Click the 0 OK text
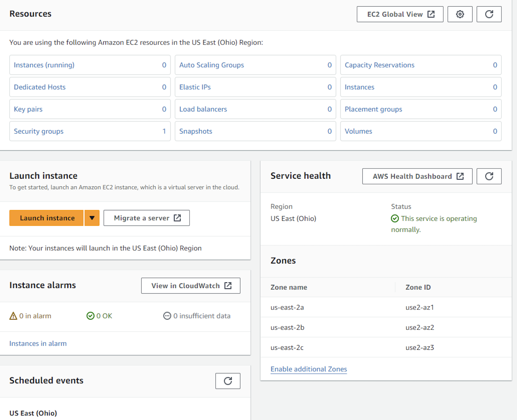The height and width of the screenshot is (420, 517). tap(104, 316)
